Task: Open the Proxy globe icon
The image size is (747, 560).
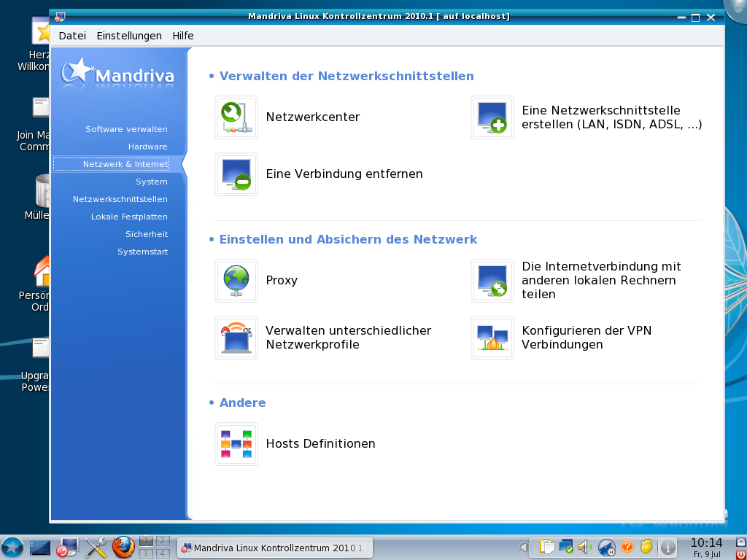Action: point(236,281)
